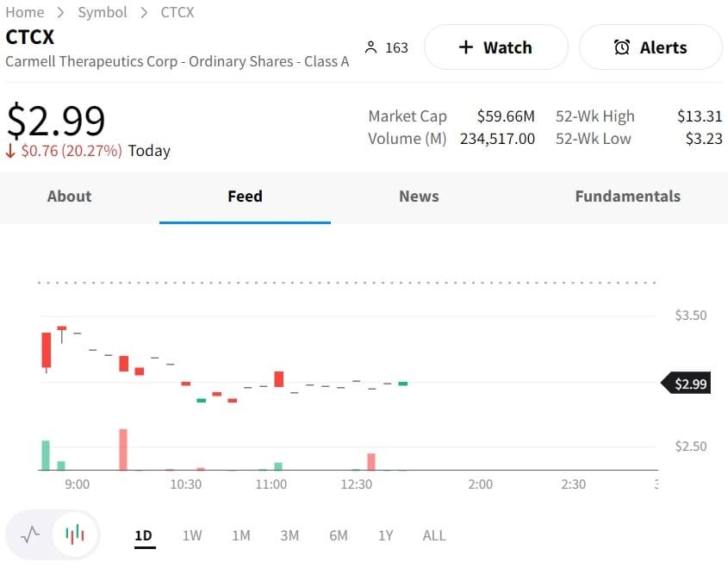Set chart range to 1M

pos(241,535)
